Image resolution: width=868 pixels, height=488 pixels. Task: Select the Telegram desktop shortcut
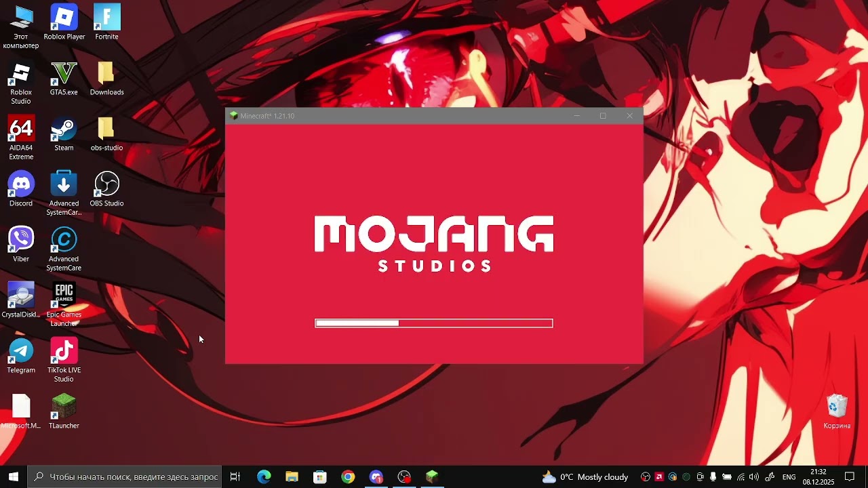tap(21, 356)
